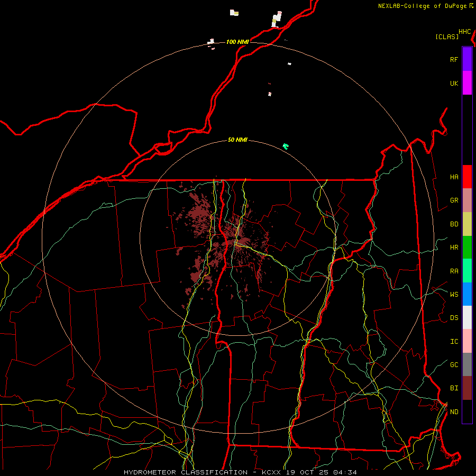476x476 pixels.
Task: Select the GC gray legend swatch
Action: coord(467,364)
